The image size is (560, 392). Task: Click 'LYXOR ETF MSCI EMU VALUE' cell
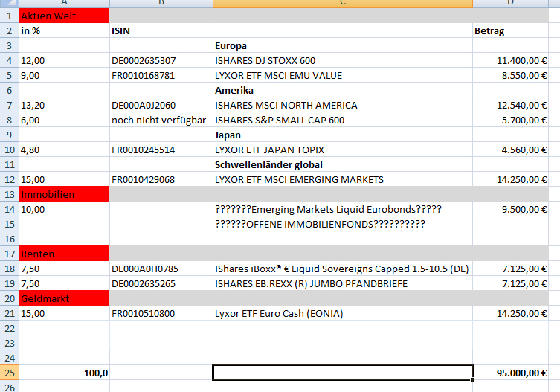[343, 75]
